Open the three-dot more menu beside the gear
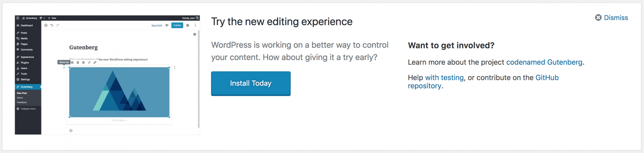The height and width of the screenshot is (153, 644). point(195,25)
